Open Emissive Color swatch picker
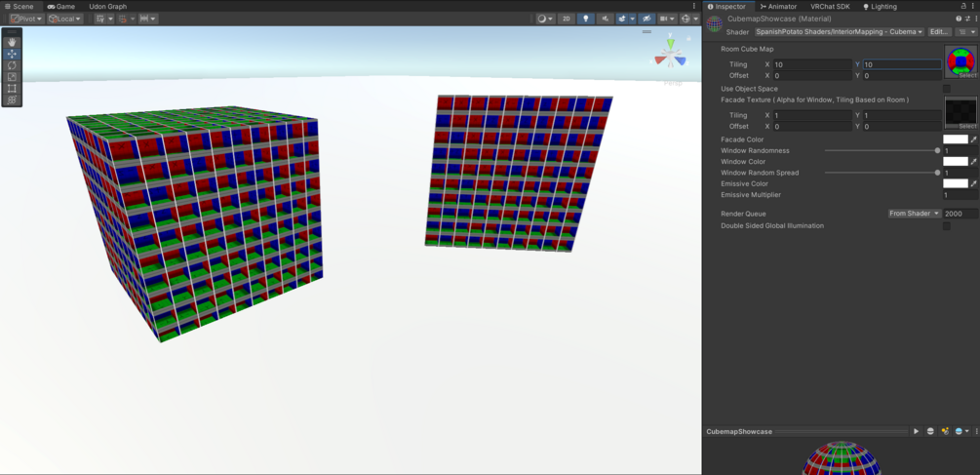Image resolution: width=980 pixels, height=475 pixels. point(955,183)
